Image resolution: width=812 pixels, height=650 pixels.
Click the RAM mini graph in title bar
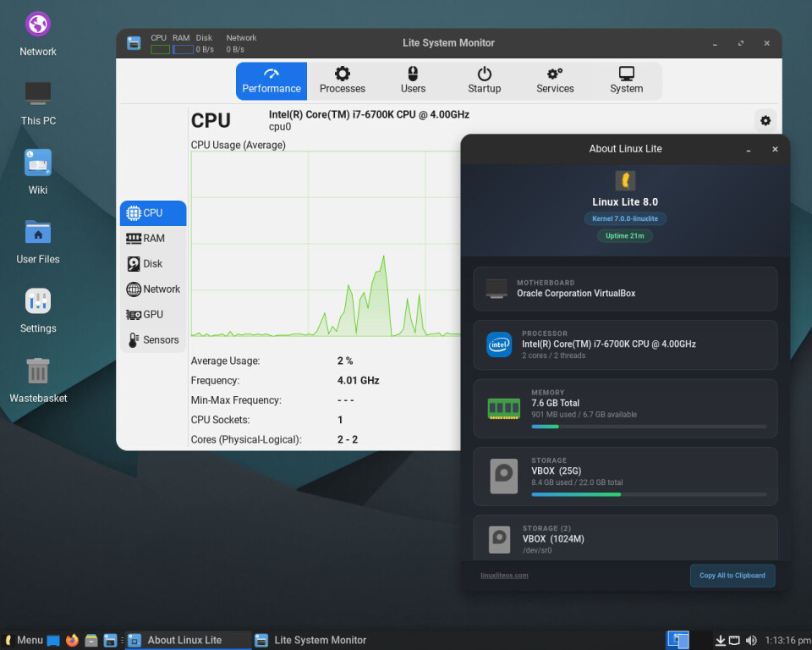point(183,50)
